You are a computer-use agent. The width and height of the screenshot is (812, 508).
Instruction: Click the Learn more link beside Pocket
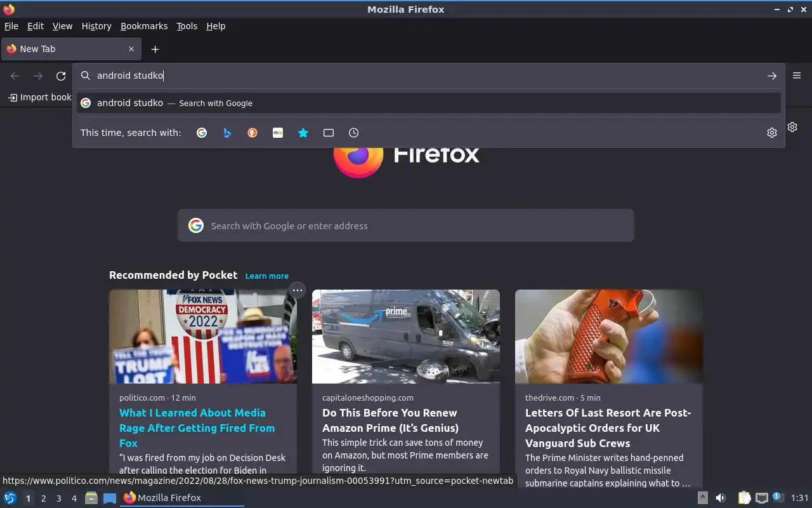(x=266, y=276)
